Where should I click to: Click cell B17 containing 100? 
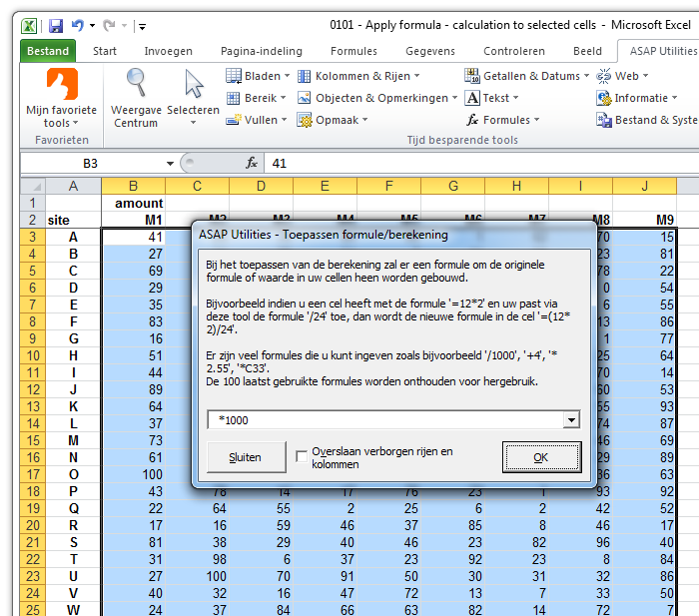pos(133,474)
